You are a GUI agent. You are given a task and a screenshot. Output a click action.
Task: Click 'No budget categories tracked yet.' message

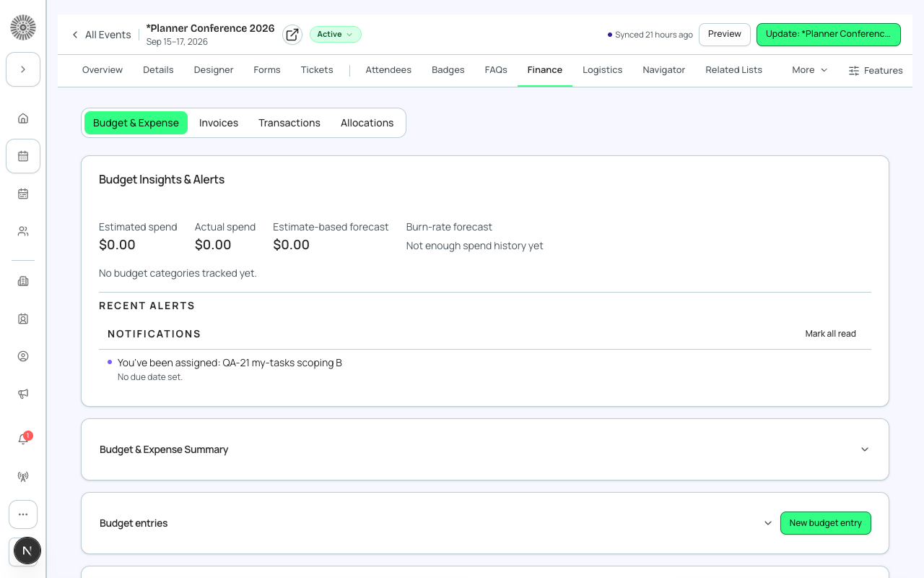pyautogui.click(x=178, y=273)
